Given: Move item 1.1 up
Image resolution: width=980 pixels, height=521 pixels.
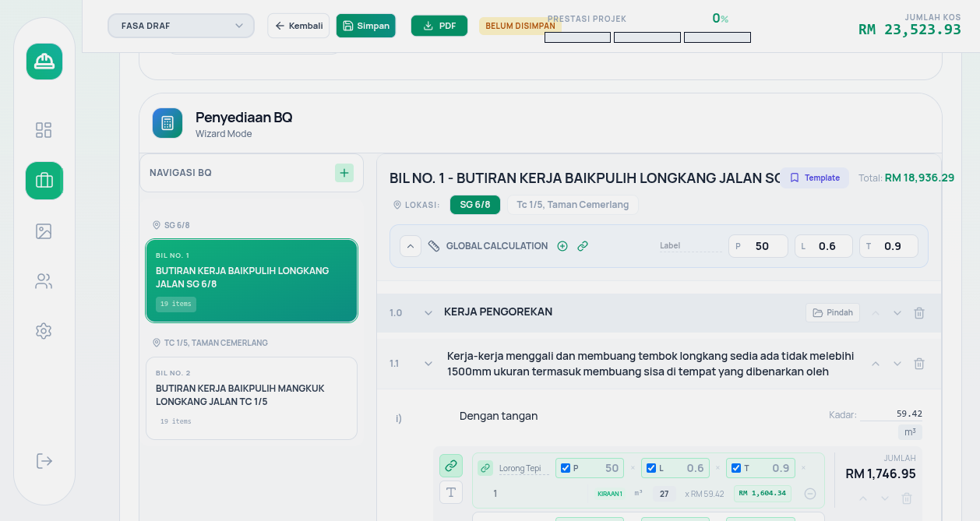Looking at the screenshot, I should point(876,364).
